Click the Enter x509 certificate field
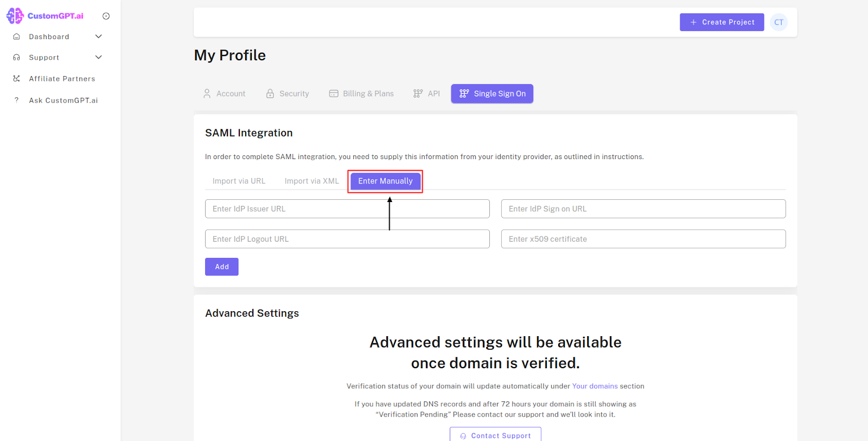 click(x=643, y=239)
